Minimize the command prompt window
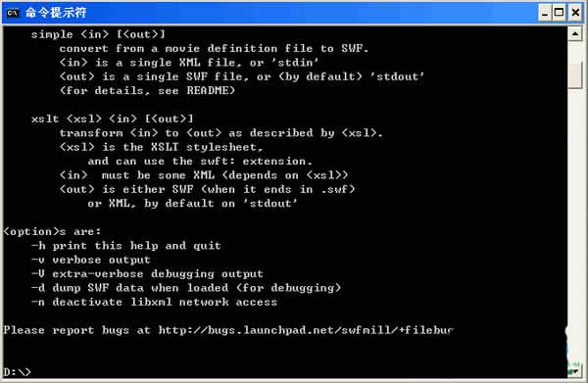Viewport: 588px width, 383px height. 545,13
